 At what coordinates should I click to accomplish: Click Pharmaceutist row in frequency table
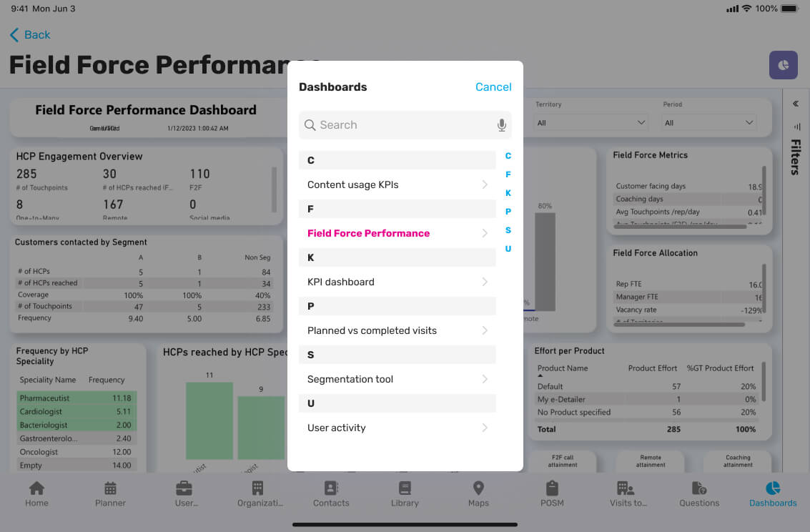click(76, 398)
